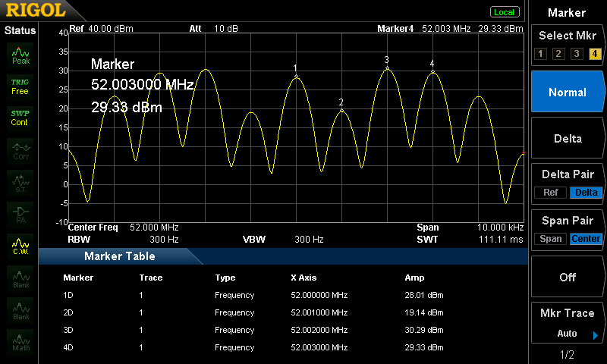Click the PA preamplifier status icon

tap(20, 213)
